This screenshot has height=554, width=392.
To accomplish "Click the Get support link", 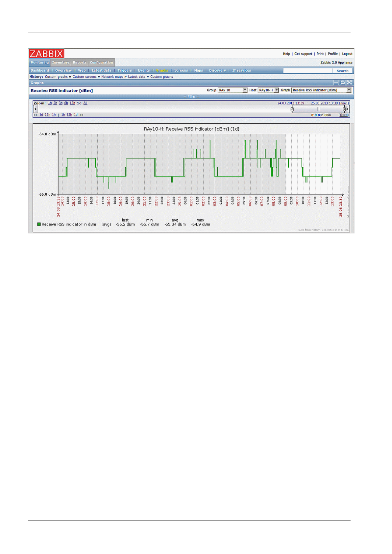I will click(303, 54).
